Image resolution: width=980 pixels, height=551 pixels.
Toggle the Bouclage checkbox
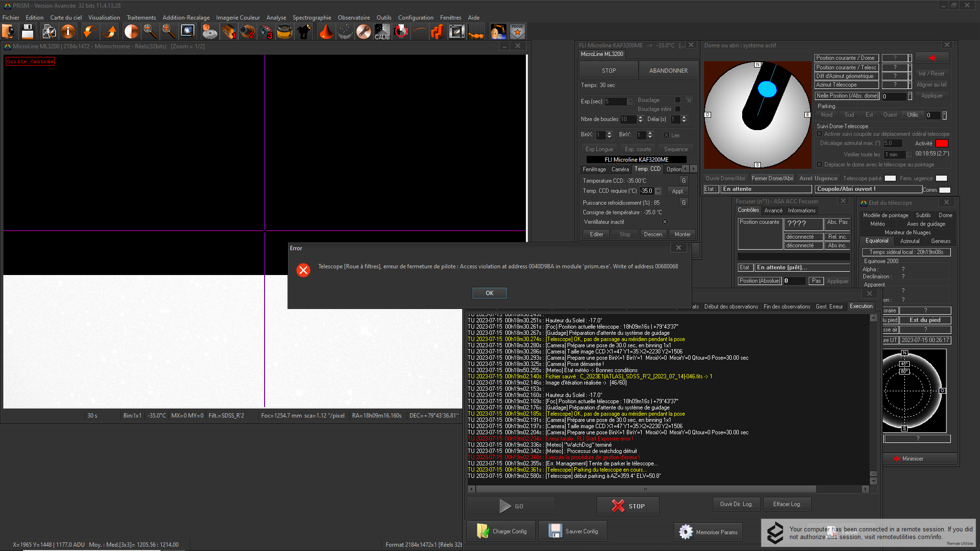pyautogui.click(x=678, y=100)
